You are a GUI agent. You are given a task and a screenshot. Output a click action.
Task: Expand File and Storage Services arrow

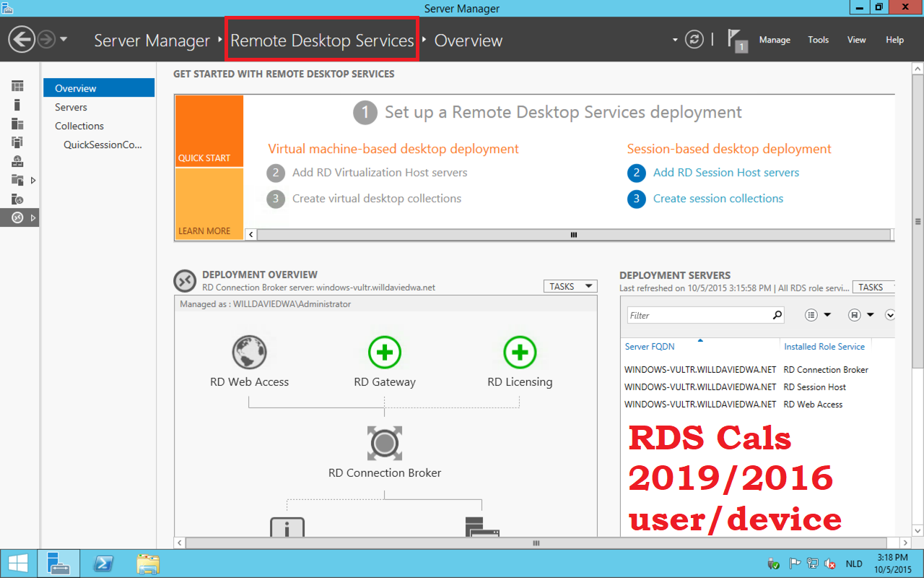click(33, 180)
